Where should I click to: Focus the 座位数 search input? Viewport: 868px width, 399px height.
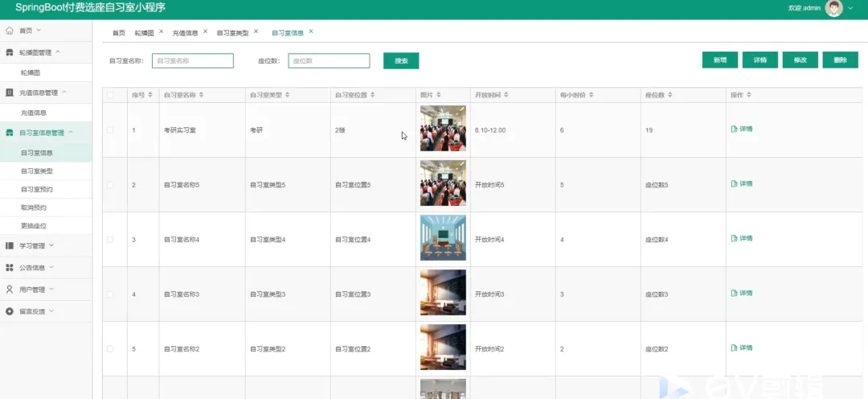pos(329,61)
